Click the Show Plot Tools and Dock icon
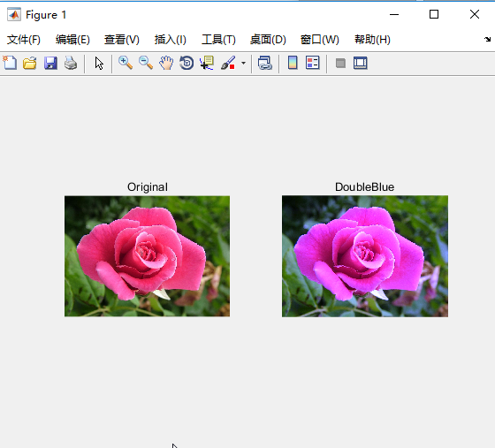The width and height of the screenshot is (495, 448). [x=361, y=63]
